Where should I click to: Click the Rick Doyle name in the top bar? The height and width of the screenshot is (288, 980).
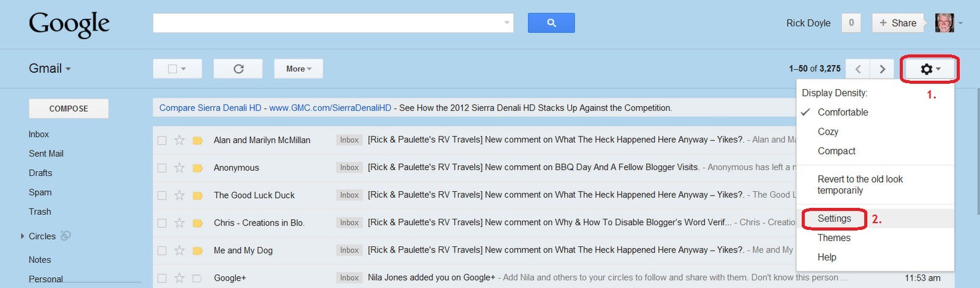coord(809,23)
